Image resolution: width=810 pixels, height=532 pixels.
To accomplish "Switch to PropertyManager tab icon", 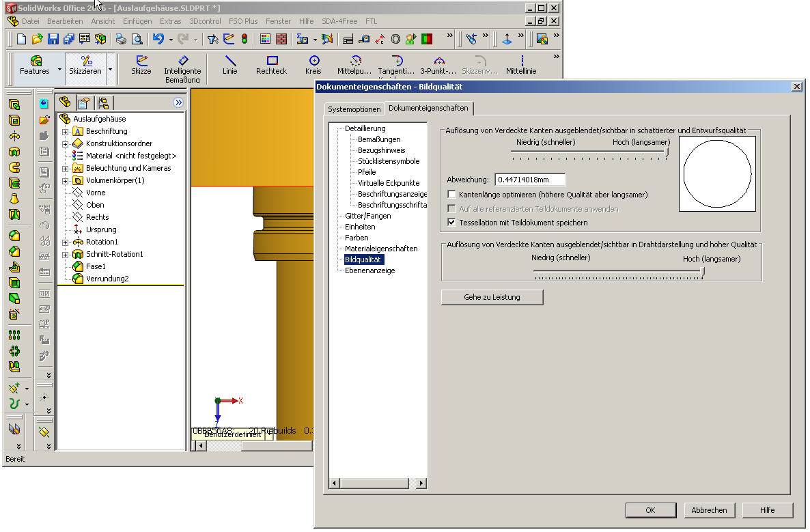I will [x=84, y=103].
